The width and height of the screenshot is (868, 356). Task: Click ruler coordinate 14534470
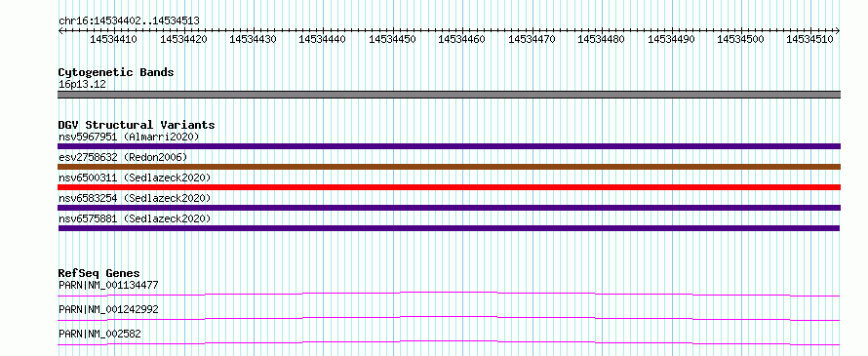tap(532, 39)
